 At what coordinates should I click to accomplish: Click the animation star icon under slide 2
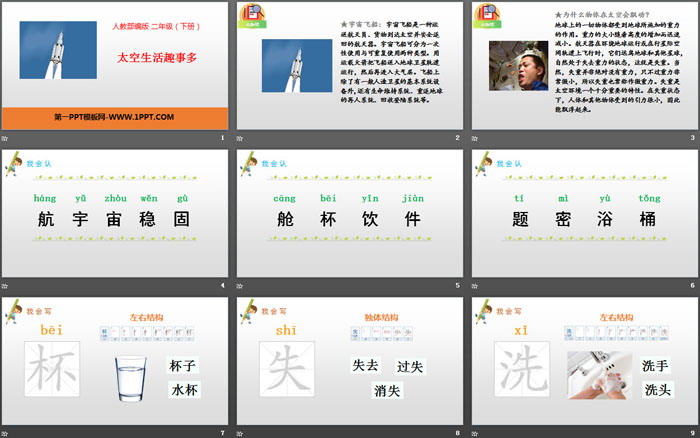click(x=240, y=138)
